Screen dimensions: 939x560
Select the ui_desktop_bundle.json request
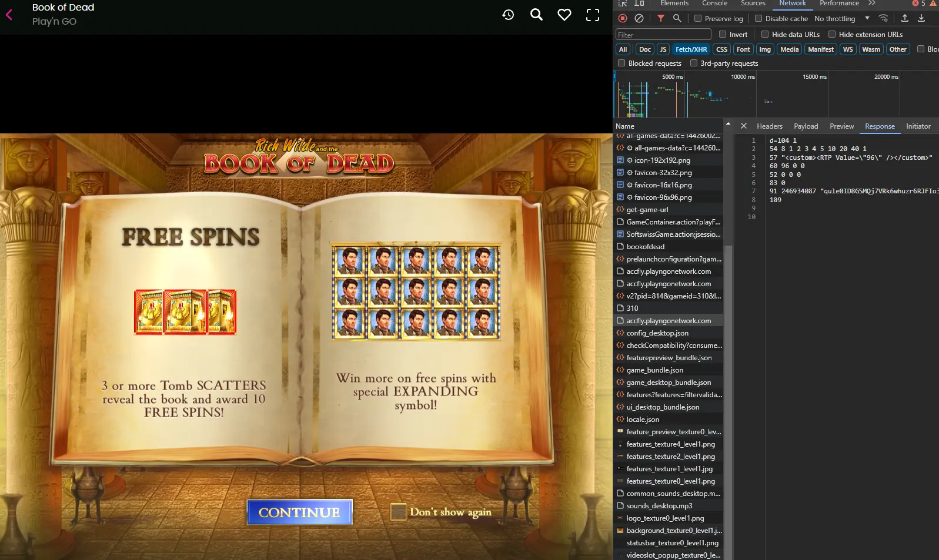(669, 407)
